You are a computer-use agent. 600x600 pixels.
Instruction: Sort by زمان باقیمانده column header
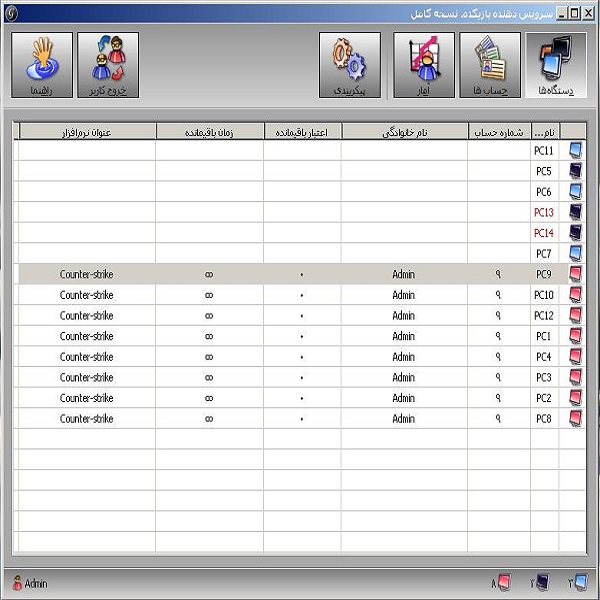point(209,131)
